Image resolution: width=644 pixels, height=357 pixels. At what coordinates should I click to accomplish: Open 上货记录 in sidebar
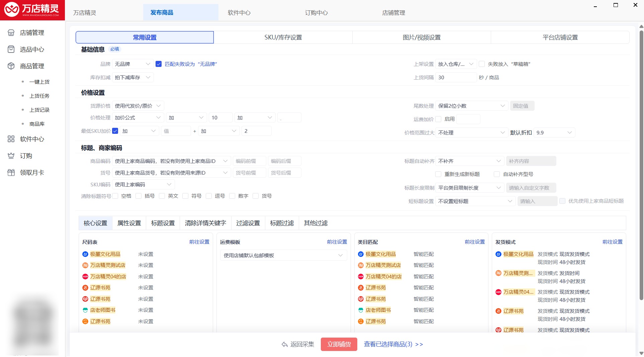(39, 110)
